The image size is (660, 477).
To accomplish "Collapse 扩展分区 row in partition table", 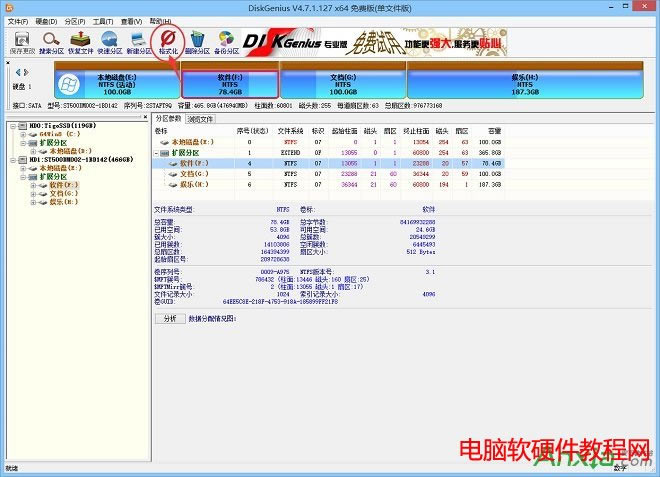I will (x=157, y=153).
